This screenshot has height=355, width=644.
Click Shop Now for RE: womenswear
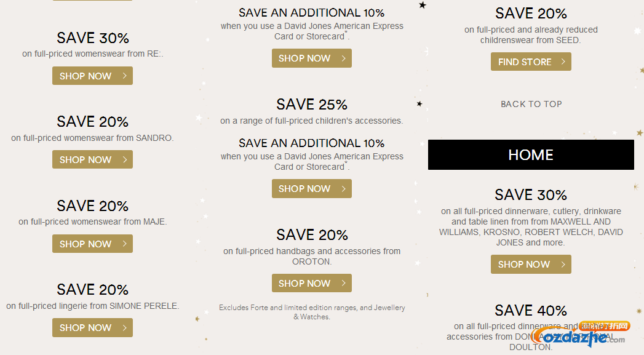(x=92, y=76)
